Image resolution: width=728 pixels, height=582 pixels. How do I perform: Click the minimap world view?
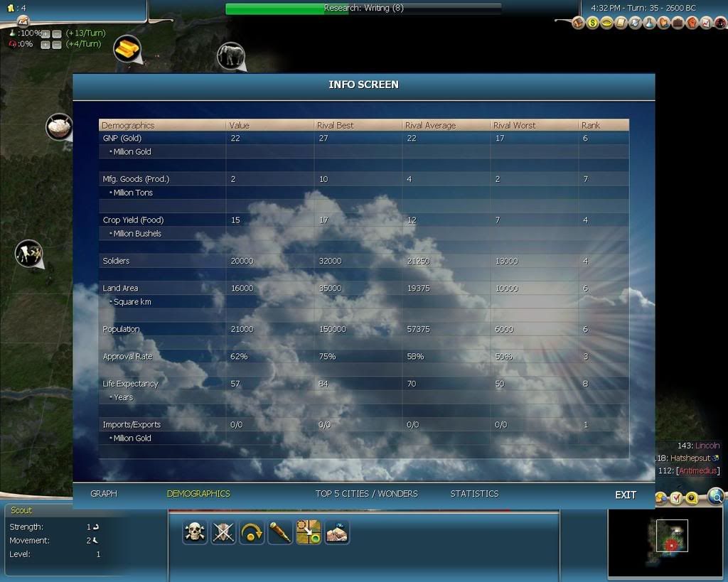tap(667, 543)
